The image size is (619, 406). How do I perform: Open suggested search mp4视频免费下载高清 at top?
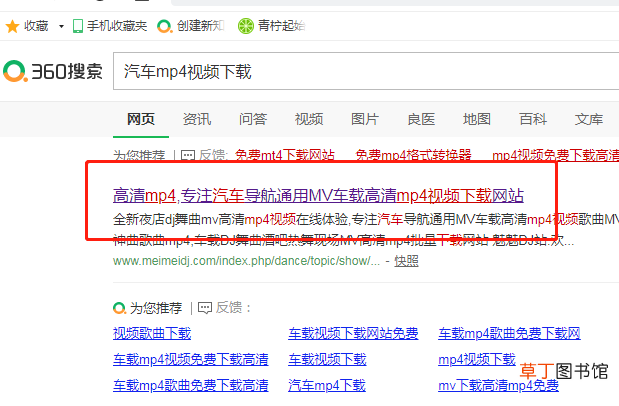point(555,155)
